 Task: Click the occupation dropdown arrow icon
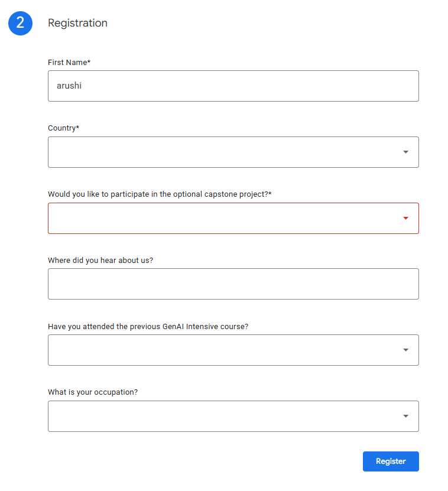405,416
